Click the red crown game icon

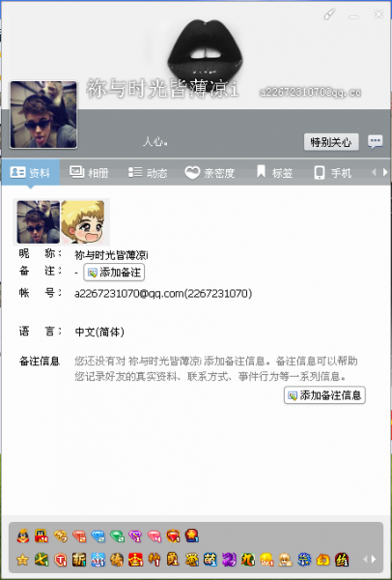click(x=135, y=560)
